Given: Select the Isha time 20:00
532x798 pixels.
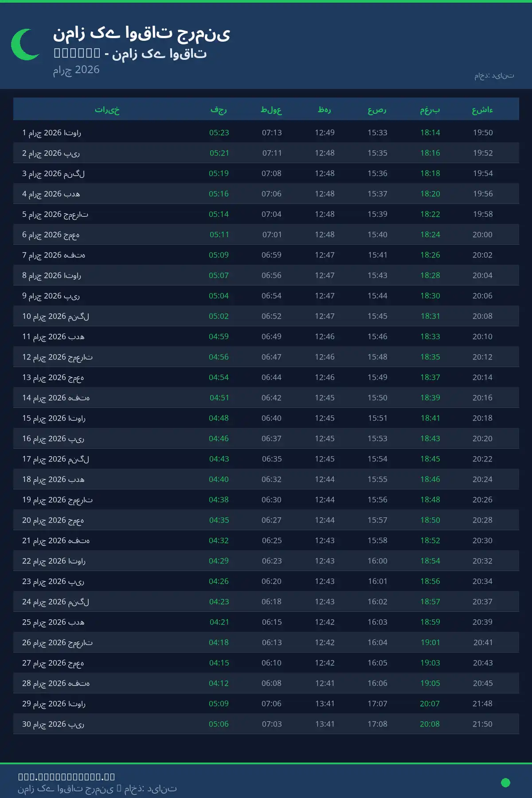Looking at the screenshot, I should [x=482, y=235].
